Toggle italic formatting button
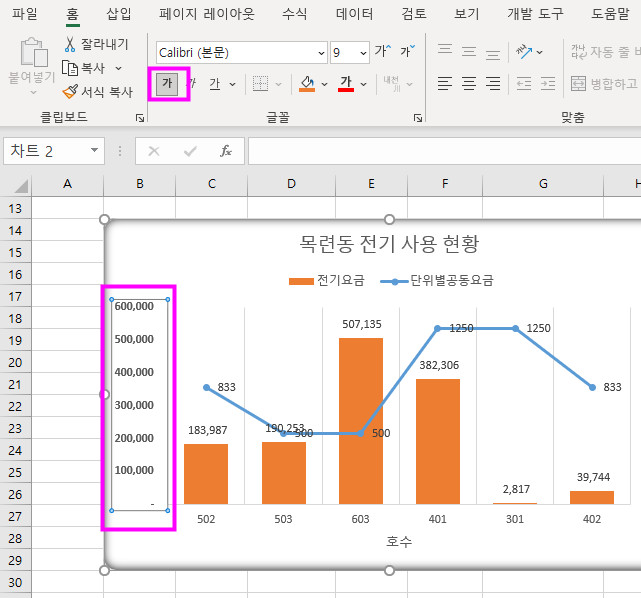 [191, 84]
